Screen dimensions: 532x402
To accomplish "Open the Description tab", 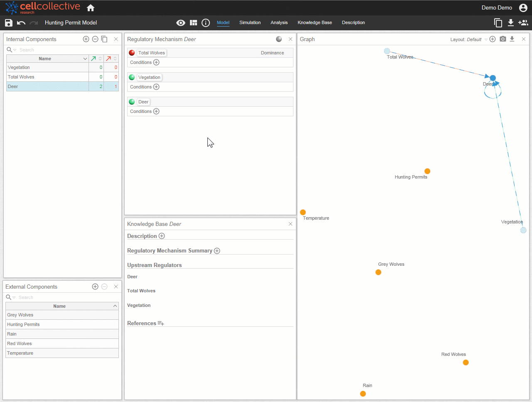I will point(353,23).
